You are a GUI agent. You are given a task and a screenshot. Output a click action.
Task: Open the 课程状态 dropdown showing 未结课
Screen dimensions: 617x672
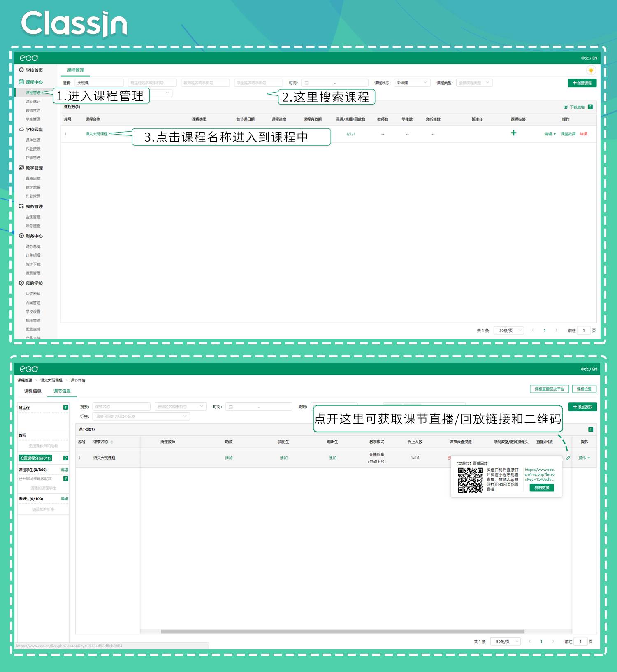(412, 83)
